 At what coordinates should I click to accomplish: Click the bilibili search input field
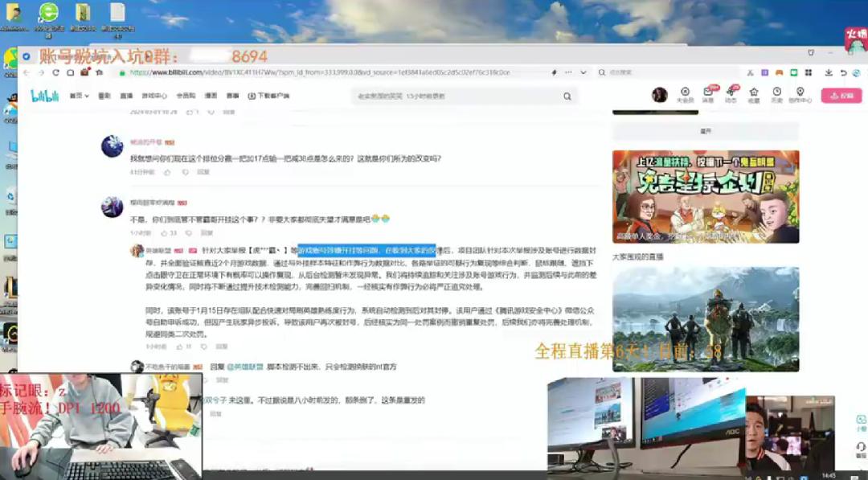pyautogui.click(x=458, y=96)
